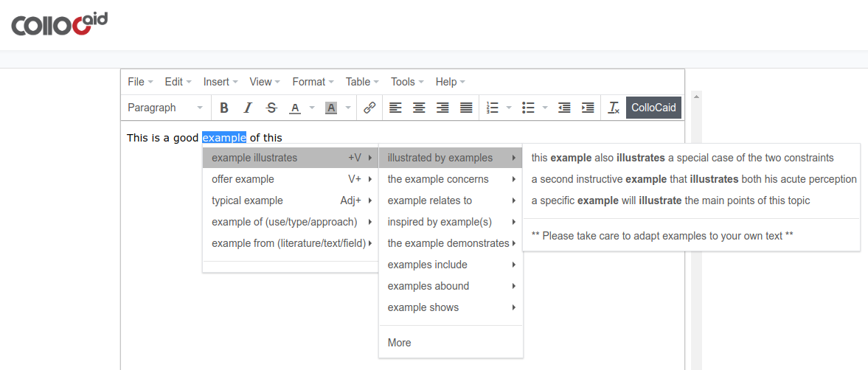Align text left
The width and height of the screenshot is (868, 370).
tap(395, 108)
